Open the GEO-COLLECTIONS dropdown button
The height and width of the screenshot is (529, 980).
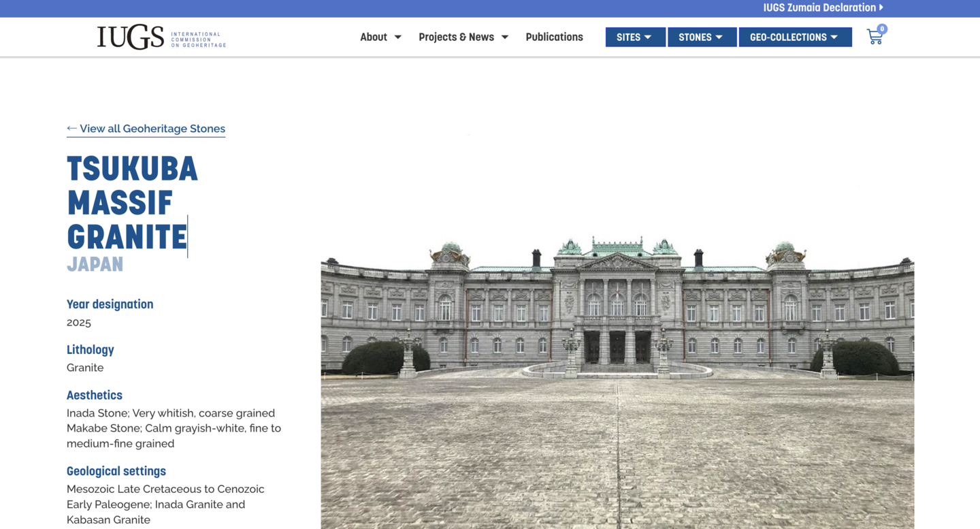795,37
